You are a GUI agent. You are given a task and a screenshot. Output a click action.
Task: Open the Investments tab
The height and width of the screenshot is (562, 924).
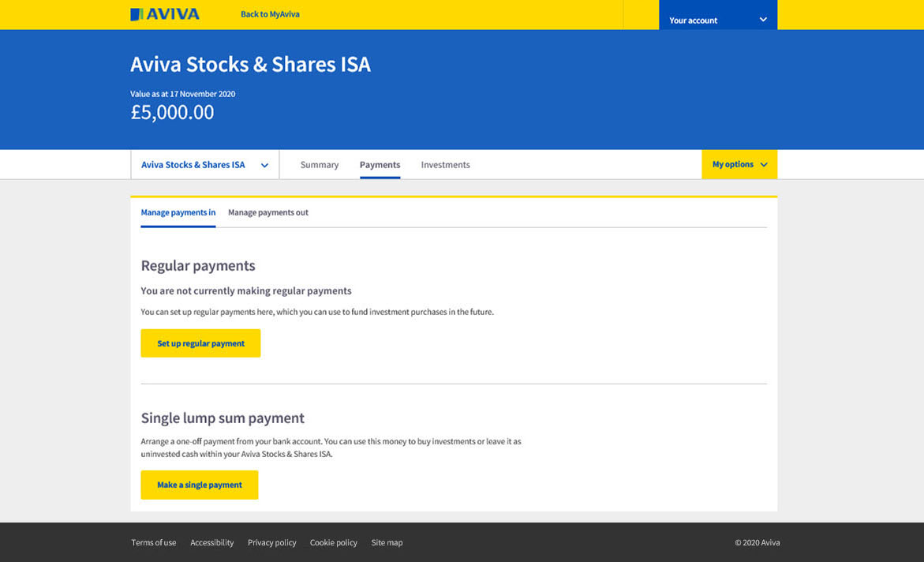pos(446,164)
